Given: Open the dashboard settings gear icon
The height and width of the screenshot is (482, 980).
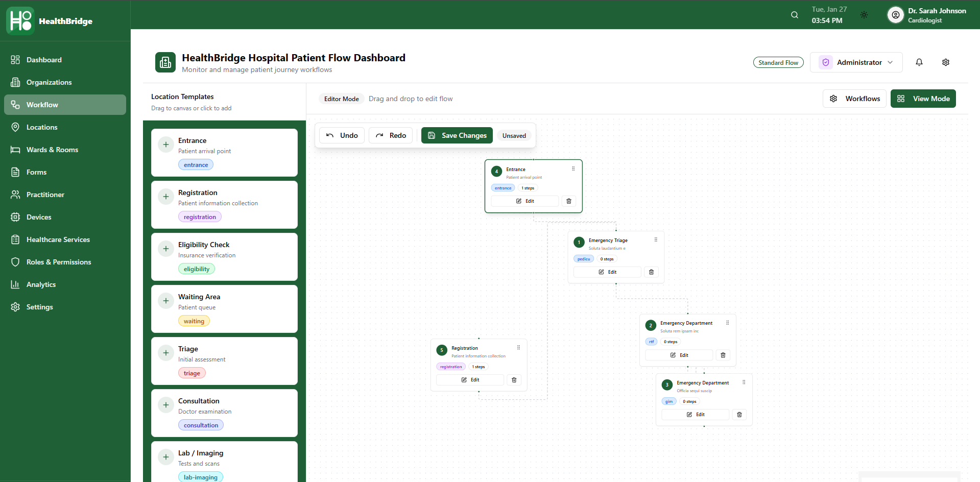Looking at the screenshot, I should [x=946, y=62].
